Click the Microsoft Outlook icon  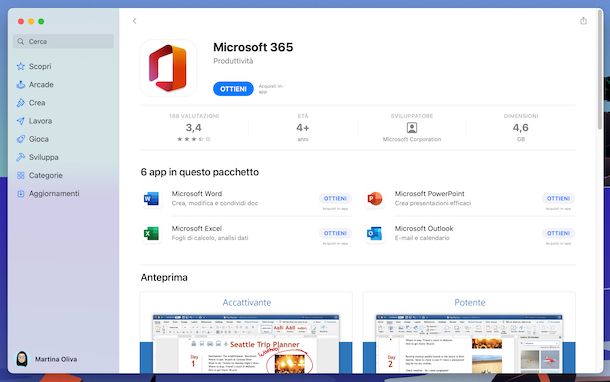tap(375, 233)
